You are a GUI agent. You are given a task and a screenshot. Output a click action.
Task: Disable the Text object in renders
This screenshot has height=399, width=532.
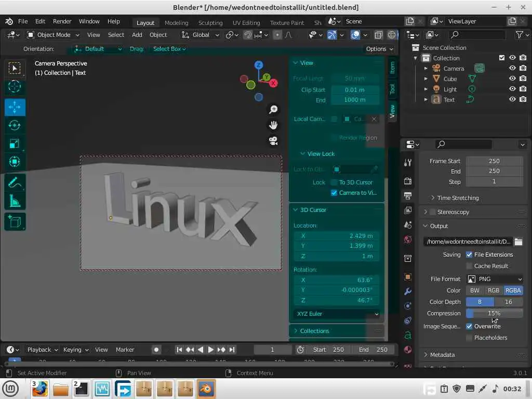pos(523,99)
